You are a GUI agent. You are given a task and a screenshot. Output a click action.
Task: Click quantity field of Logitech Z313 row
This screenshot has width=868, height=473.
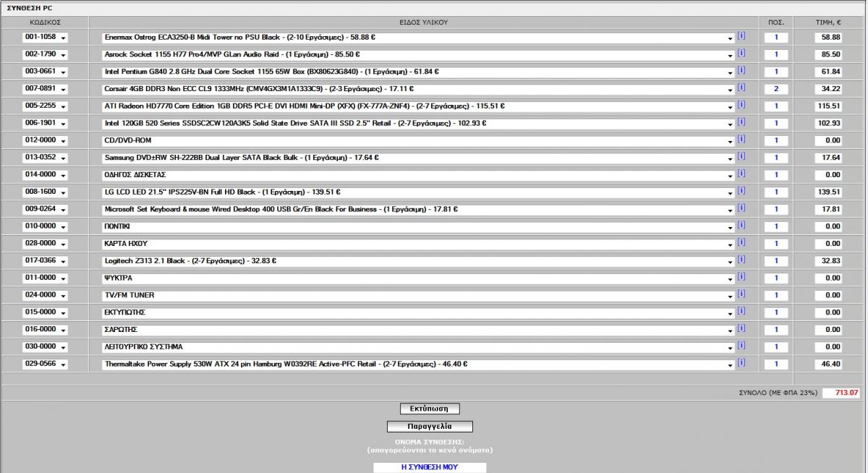tap(776, 261)
